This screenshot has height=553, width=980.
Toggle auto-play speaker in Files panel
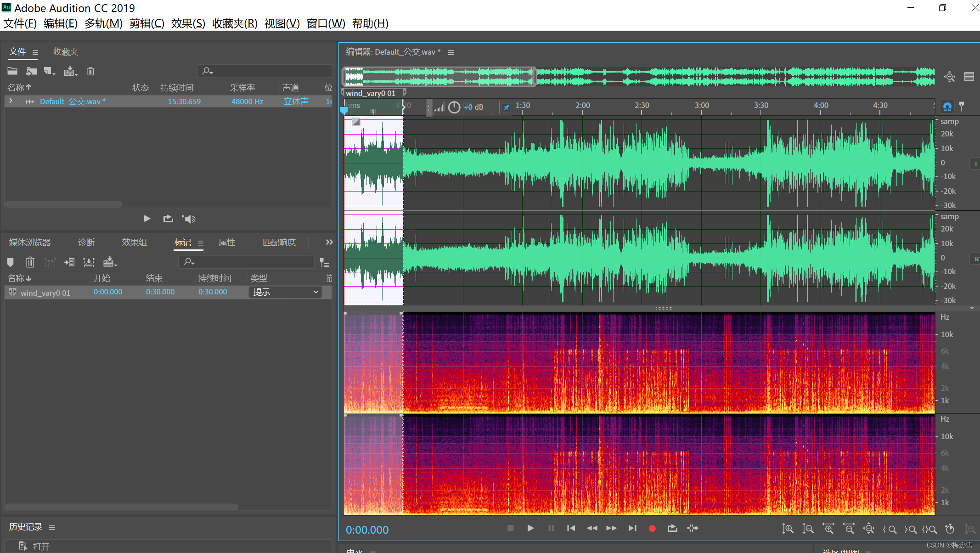point(189,219)
